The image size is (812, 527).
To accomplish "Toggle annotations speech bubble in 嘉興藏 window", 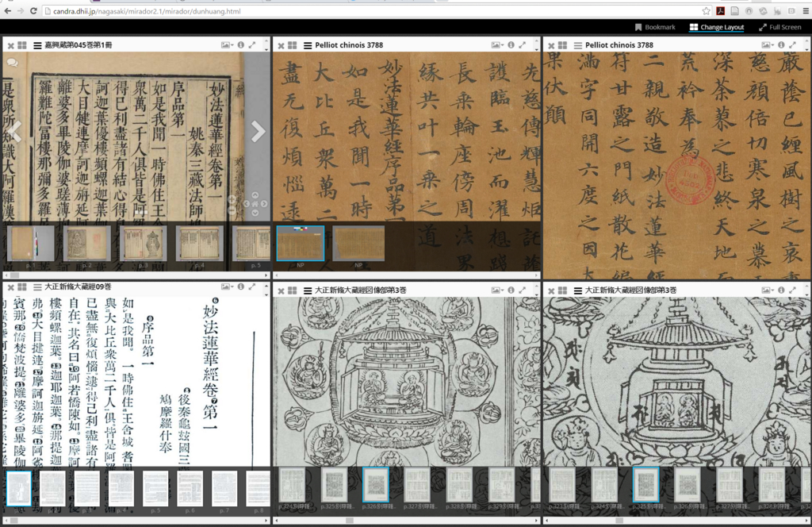I will (12, 63).
